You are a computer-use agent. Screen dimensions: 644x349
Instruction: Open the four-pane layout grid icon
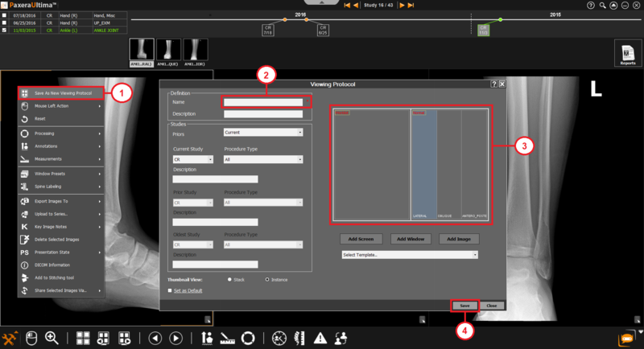pos(83,338)
